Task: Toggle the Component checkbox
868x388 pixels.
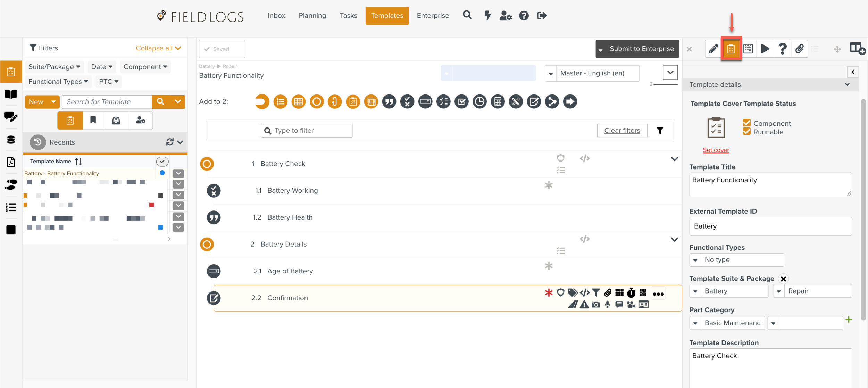Action: click(746, 123)
